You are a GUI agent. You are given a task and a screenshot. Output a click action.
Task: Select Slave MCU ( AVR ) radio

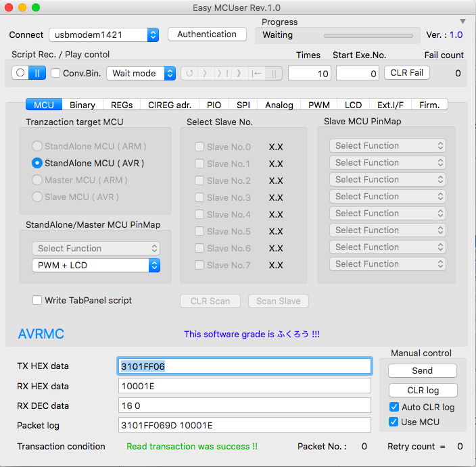(37, 197)
